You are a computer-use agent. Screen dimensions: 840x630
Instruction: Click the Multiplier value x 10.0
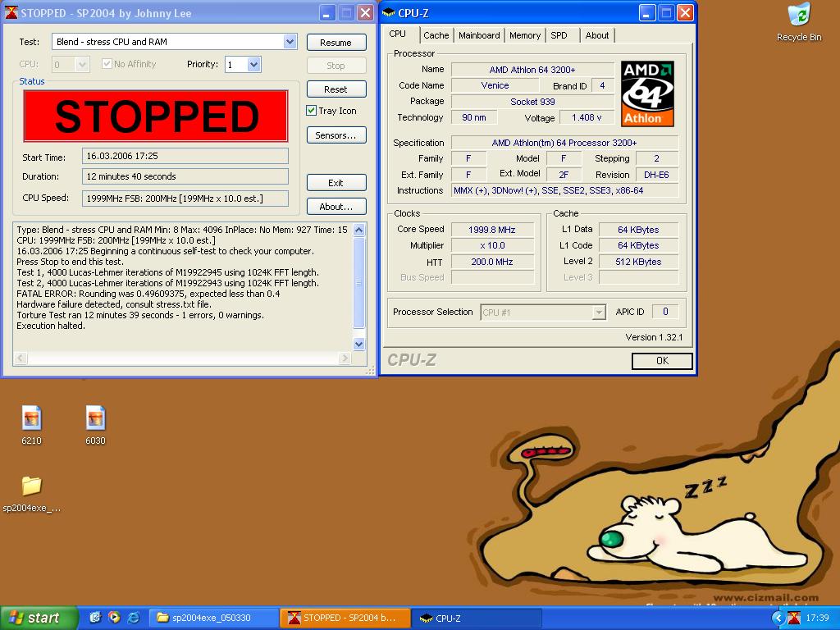tap(492, 245)
